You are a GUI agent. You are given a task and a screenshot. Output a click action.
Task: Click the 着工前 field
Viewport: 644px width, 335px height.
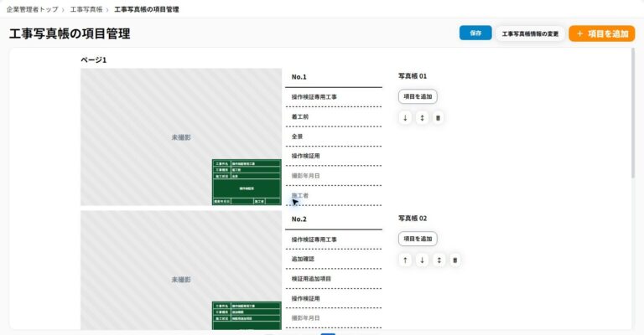click(x=334, y=117)
